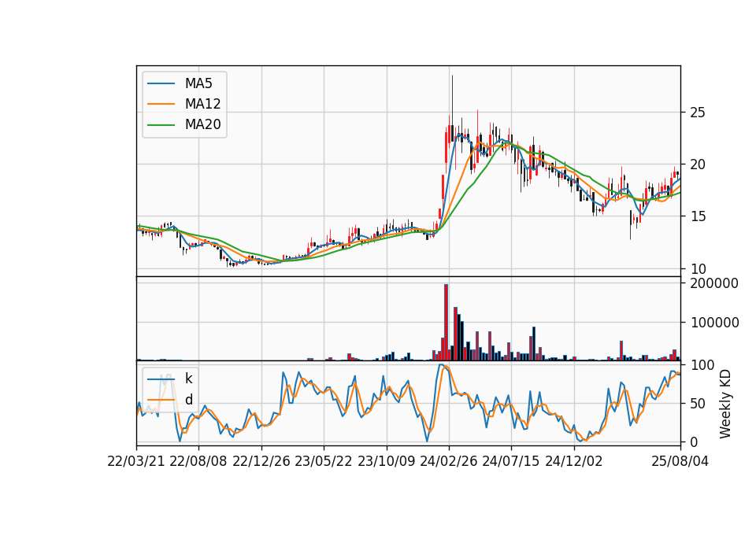Click the tallest volume bar near 24/02/26
Viewport: 756px width, 543px height.
click(x=446, y=323)
